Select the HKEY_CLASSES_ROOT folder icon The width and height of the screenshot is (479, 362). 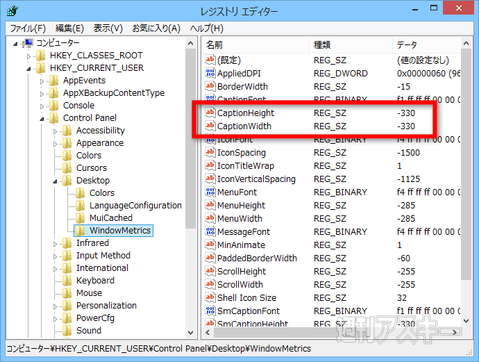coord(41,55)
